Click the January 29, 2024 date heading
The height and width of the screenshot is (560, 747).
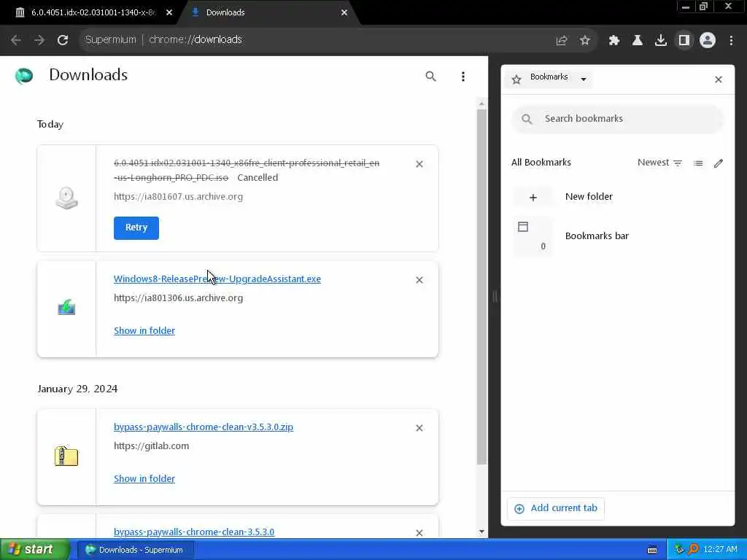pos(77,389)
